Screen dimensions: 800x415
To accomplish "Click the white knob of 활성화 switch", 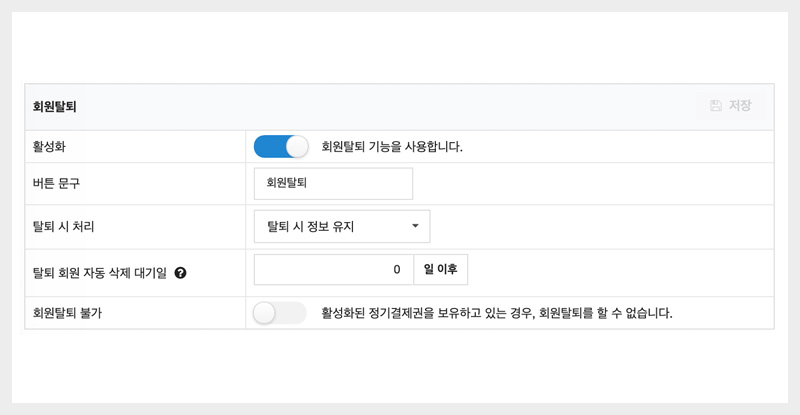I will coord(296,147).
